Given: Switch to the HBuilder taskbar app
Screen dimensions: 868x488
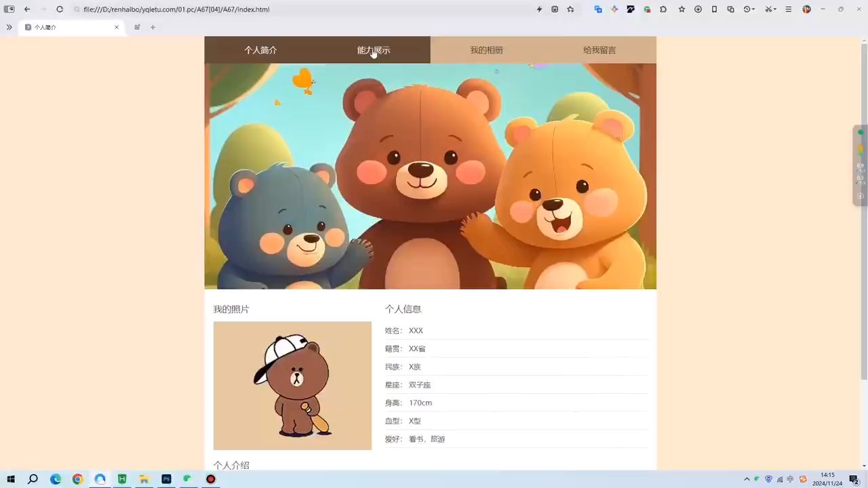Looking at the screenshot, I should click(122, 479).
